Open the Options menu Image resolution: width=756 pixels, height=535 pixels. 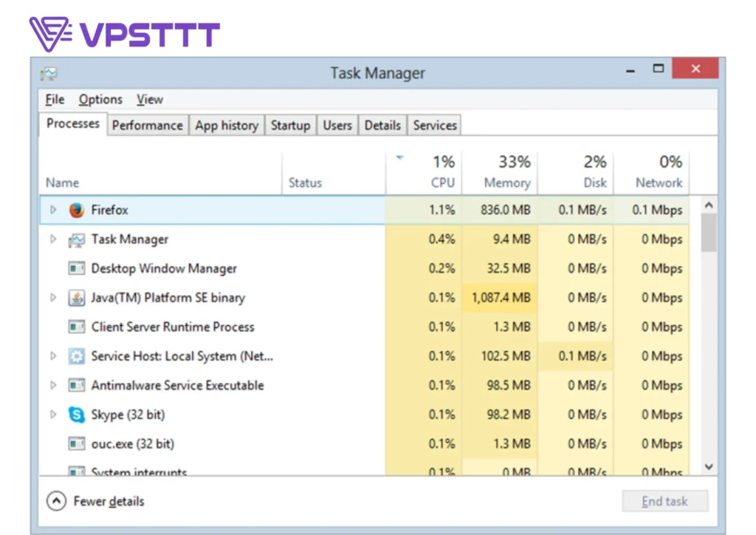tap(100, 99)
